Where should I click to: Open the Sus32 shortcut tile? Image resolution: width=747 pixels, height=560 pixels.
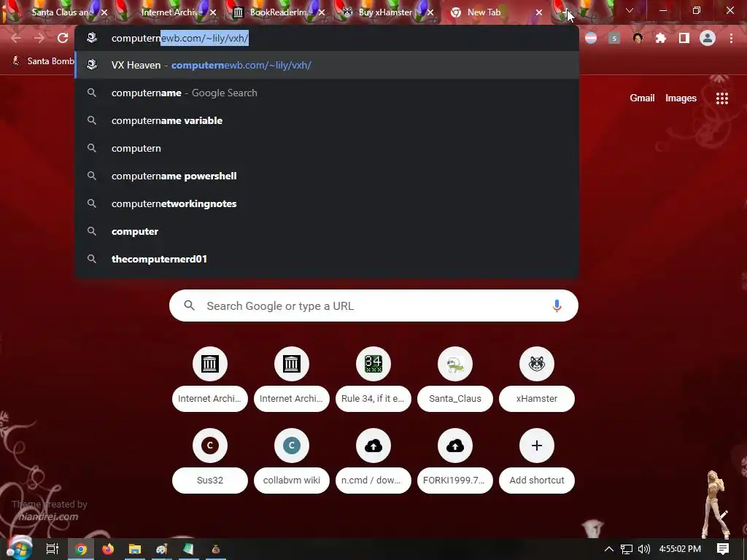209,461
